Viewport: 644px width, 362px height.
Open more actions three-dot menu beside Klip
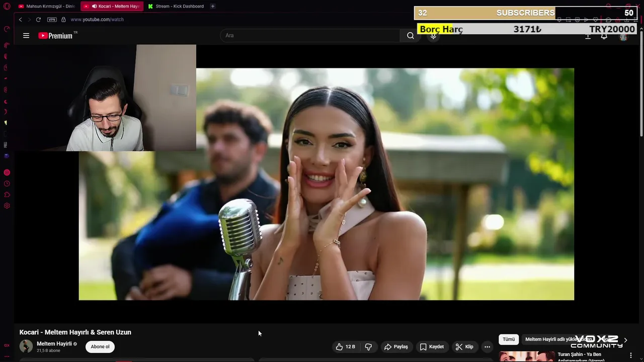[x=487, y=347]
